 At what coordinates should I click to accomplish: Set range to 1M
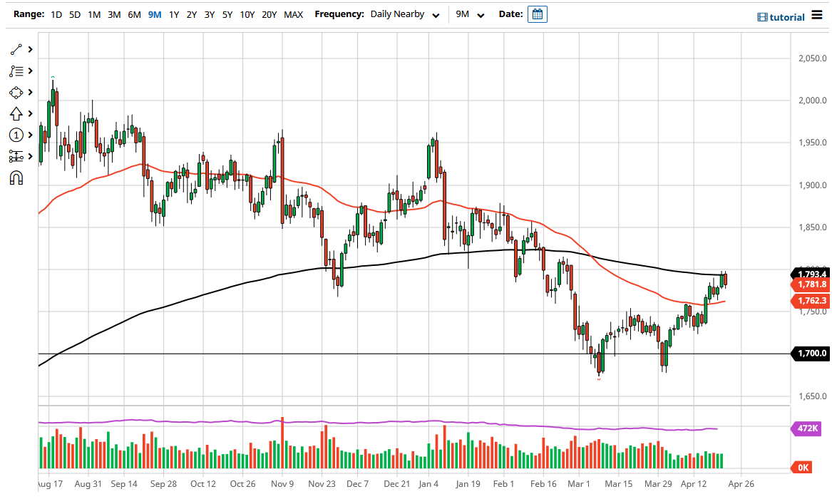94,15
